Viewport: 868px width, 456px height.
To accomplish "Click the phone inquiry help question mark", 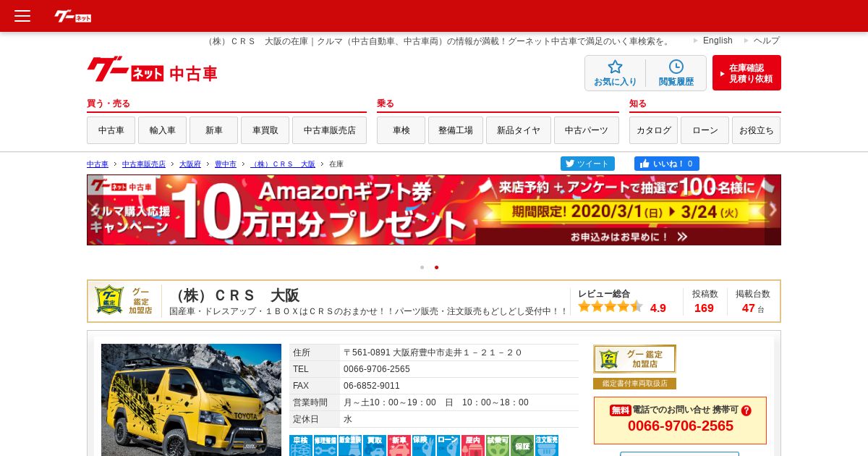I will (x=746, y=410).
